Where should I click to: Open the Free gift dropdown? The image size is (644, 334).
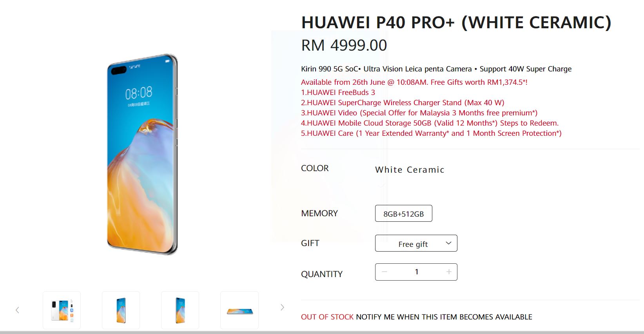click(416, 243)
